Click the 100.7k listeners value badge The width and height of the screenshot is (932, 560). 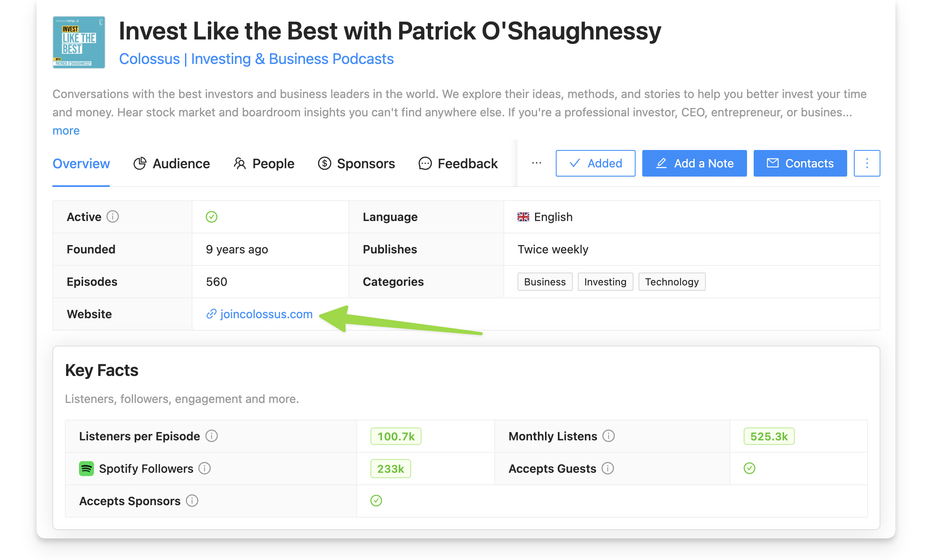[396, 436]
